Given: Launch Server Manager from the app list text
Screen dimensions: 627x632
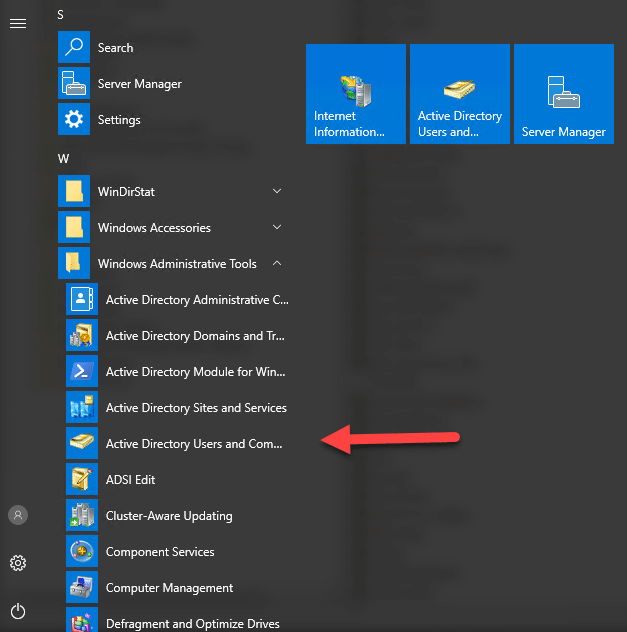Looking at the screenshot, I should [x=140, y=84].
